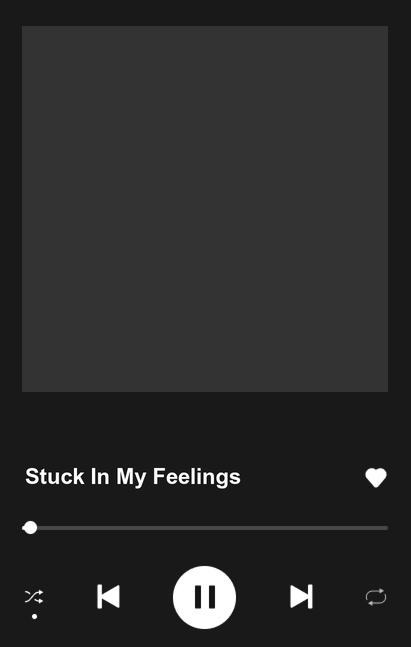Click the song progress slider handle
Screen dimensions: 411x647
30,528
